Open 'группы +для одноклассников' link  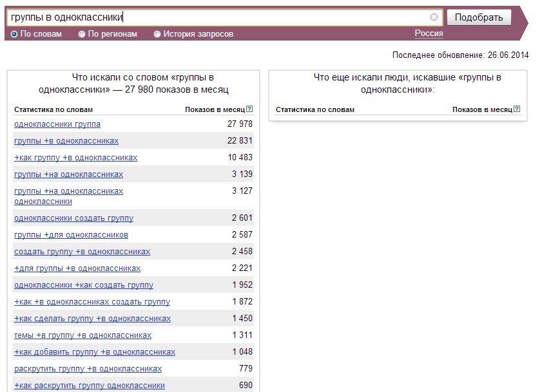(x=71, y=235)
